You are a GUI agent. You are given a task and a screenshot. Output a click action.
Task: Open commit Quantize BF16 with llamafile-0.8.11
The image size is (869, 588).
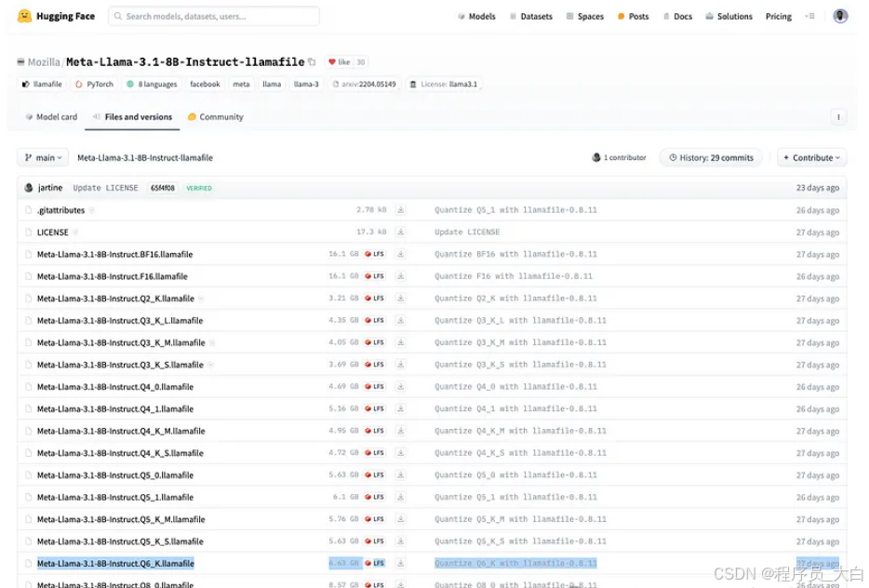(516, 254)
